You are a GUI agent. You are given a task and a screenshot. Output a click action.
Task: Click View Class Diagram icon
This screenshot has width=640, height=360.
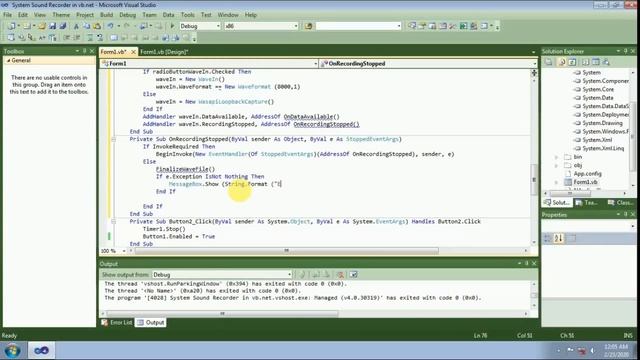coord(606,62)
